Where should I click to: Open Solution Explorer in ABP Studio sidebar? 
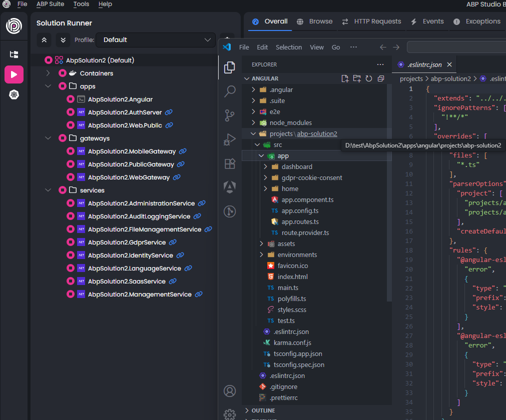[14, 54]
